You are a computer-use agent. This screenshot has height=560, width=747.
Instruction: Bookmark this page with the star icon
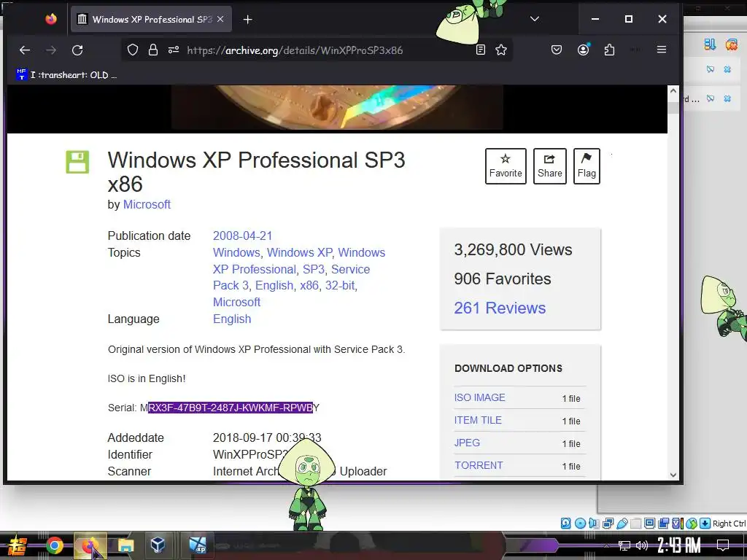500,50
